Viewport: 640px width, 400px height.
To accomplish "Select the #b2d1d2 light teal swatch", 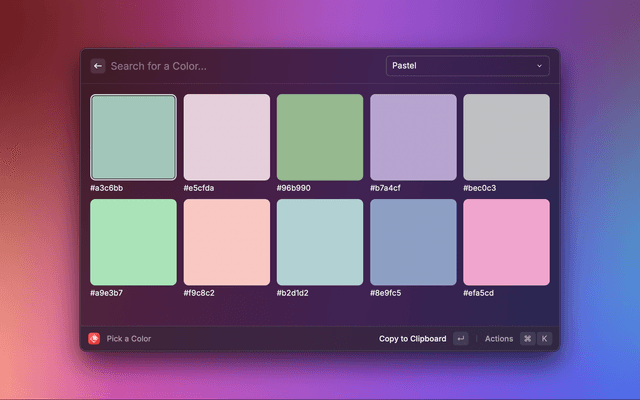I will [320, 242].
